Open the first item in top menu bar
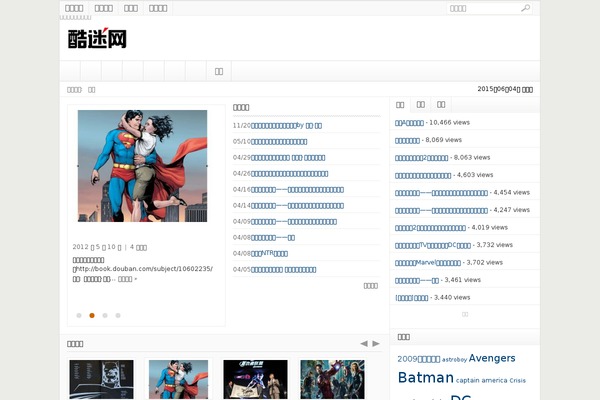The width and height of the screenshot is (600, 400). 74,8
